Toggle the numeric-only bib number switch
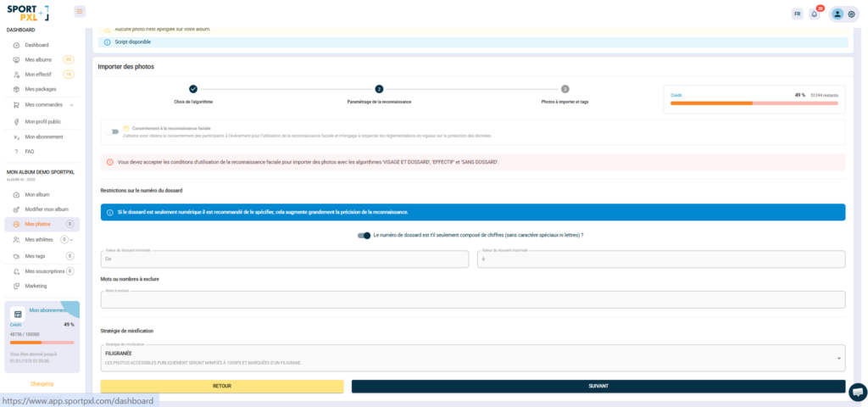This screenshot has height=407, width=868. coord(364,235)
